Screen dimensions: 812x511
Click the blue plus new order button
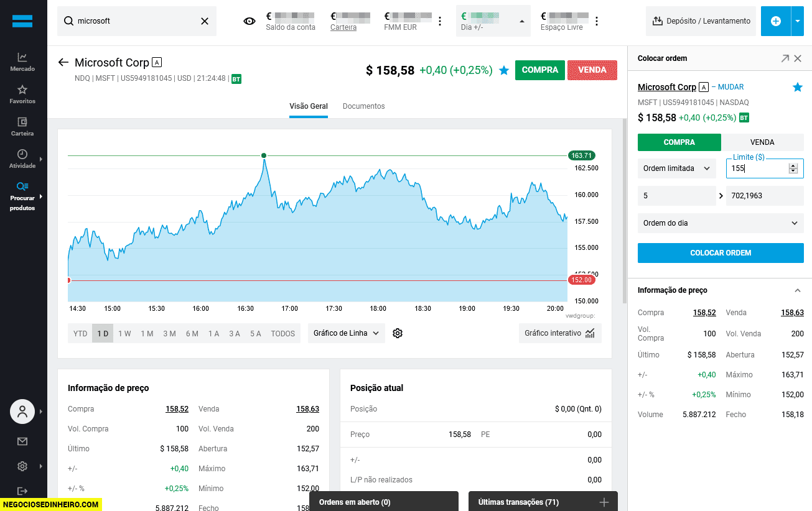[776, 21]
